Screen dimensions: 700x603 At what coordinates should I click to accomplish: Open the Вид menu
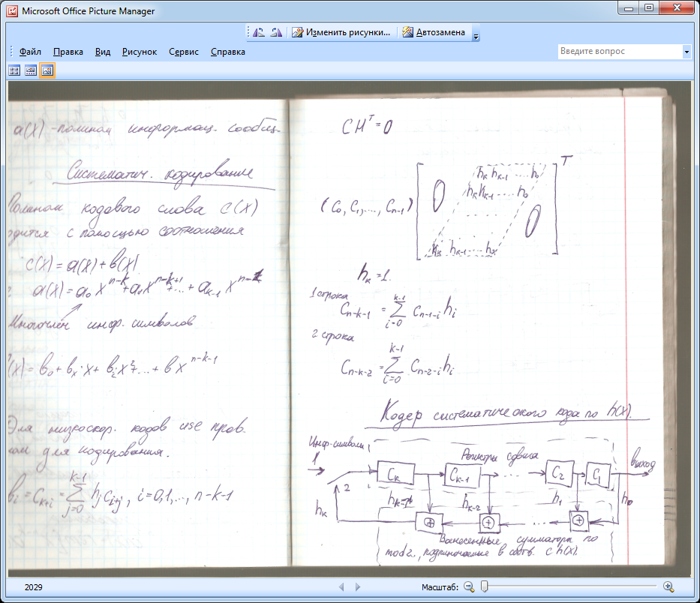pos(103,52)
